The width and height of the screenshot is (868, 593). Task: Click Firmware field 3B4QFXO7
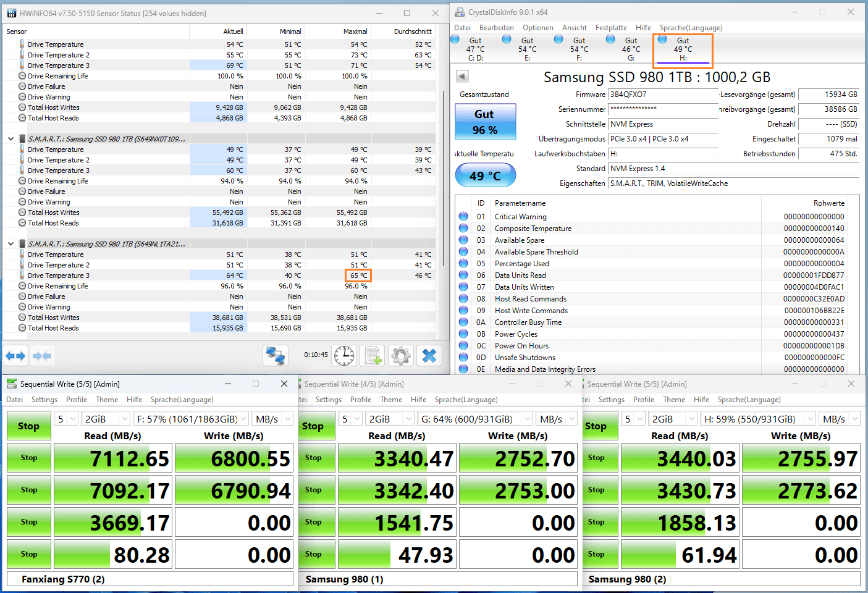click(x=663, y=95)
